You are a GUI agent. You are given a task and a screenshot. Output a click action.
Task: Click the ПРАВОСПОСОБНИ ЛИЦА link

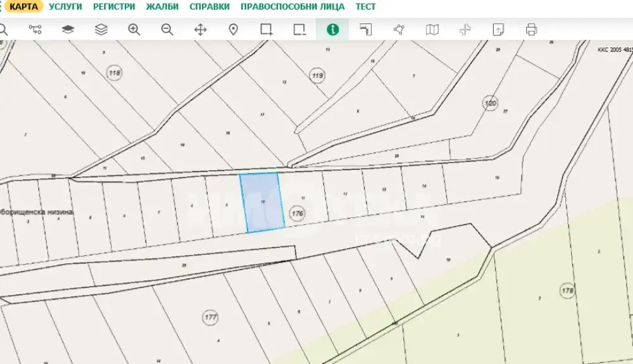292,7
